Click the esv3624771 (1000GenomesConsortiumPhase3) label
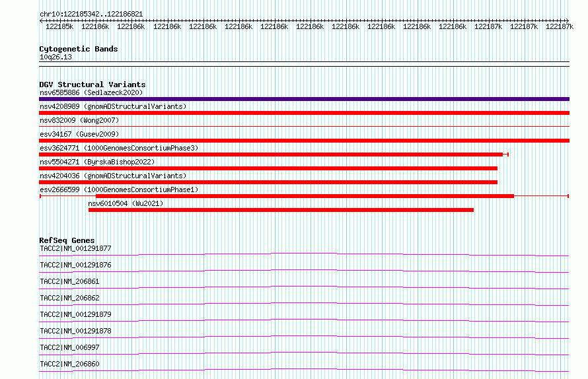Viewport: 588px width, 379px height. tap(119, 148)
